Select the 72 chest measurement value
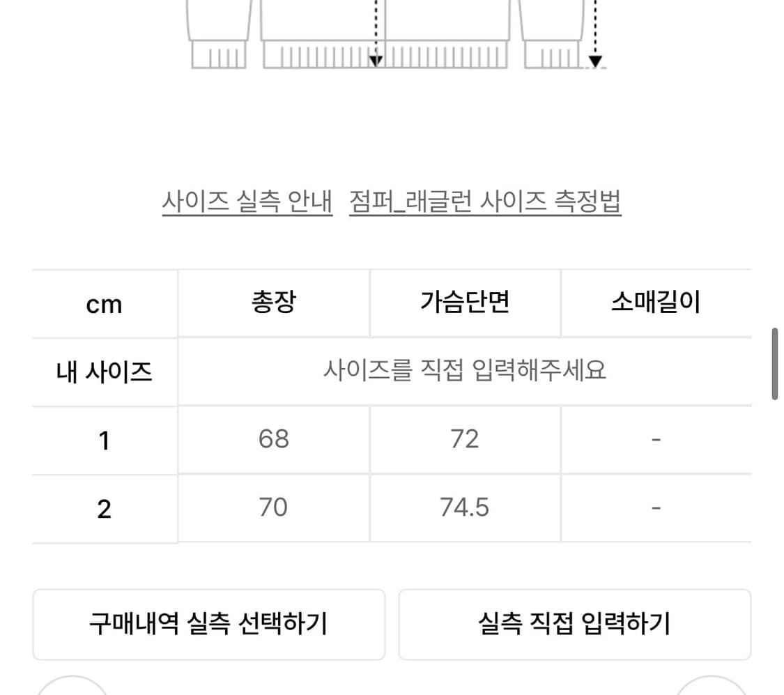The height and width of the screenshot is (695, 784). pyautogui.click(x=464, y=439)
